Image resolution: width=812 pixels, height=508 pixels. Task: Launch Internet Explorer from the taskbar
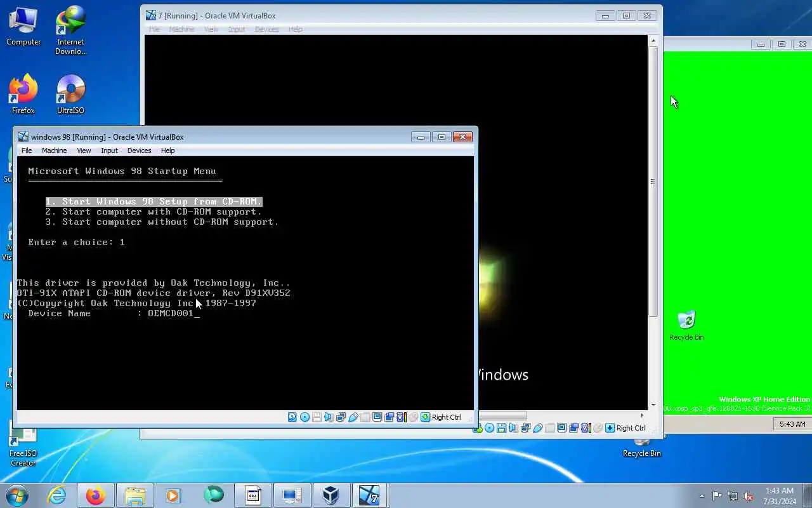57,495
